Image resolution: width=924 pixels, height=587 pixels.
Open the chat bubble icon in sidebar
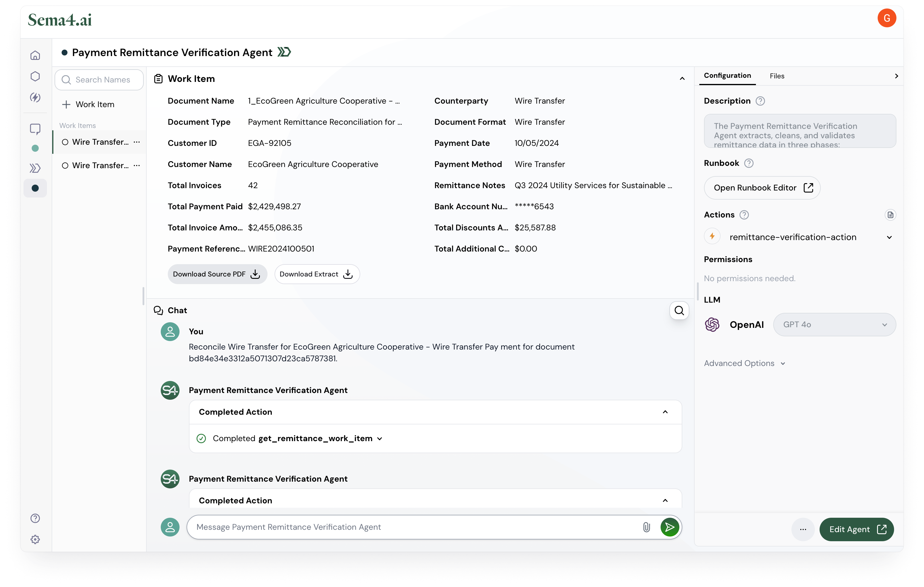click(x=35, y=129)
